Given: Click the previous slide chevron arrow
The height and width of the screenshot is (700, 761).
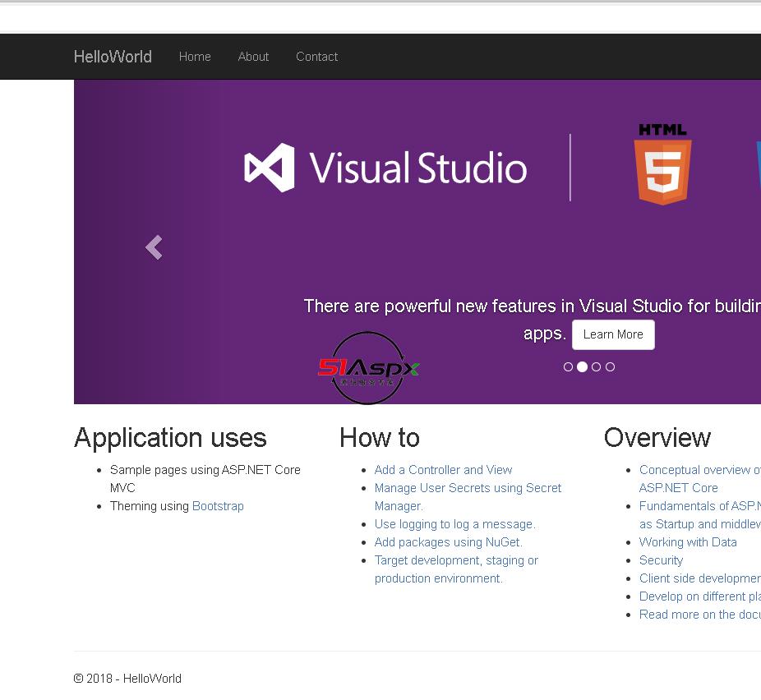Looking at the screenshot, I should pyautogui.click(x=155, y=247).
